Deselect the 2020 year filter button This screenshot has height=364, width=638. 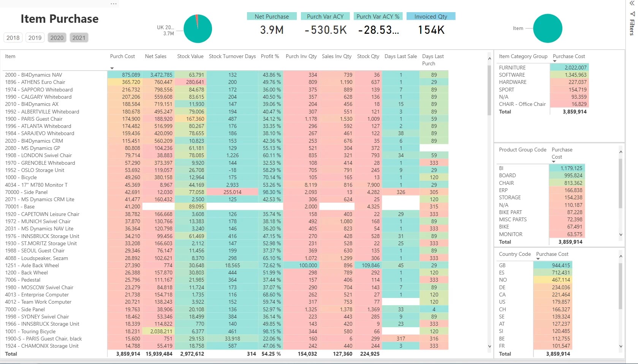point(57,38)
